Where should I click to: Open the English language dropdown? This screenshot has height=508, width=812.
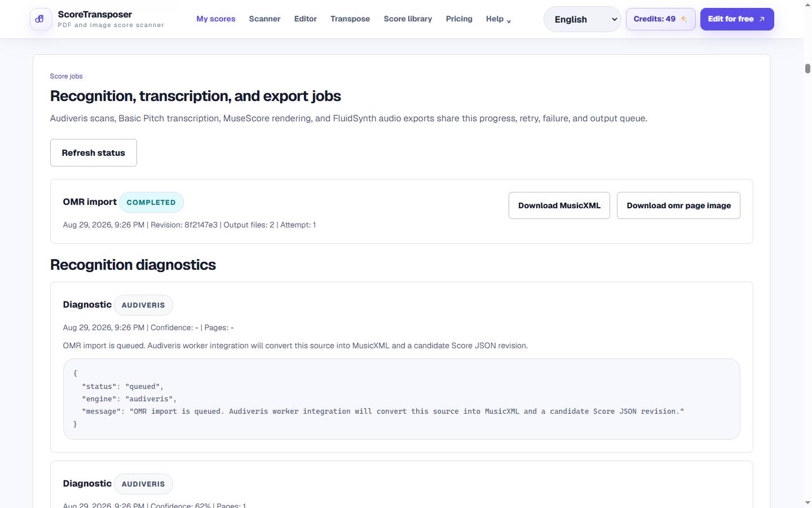[582, 19]
